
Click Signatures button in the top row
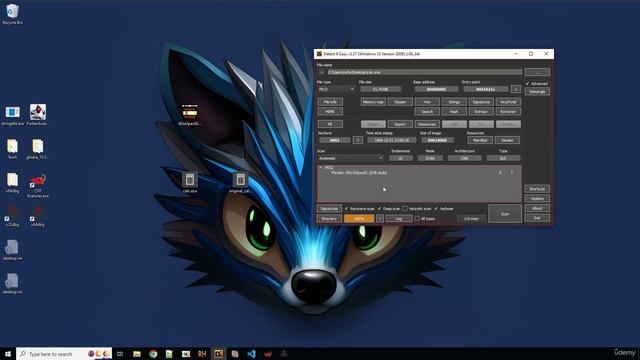tap(481, 102)
